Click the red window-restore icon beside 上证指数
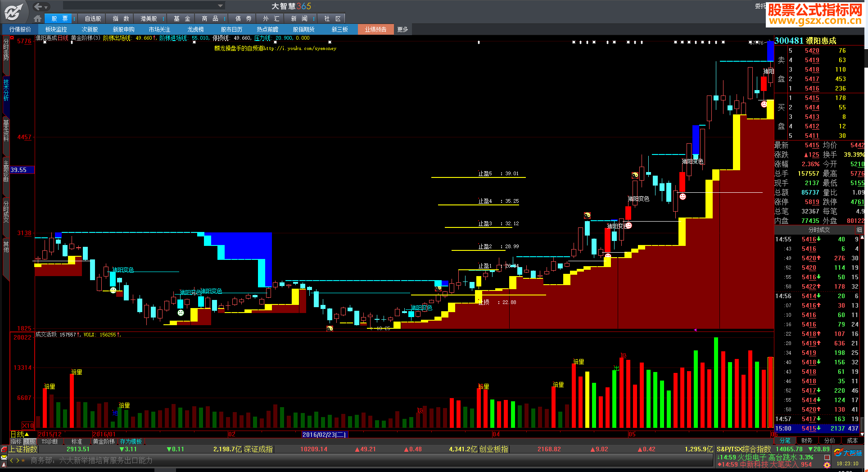 coord(4,449)
